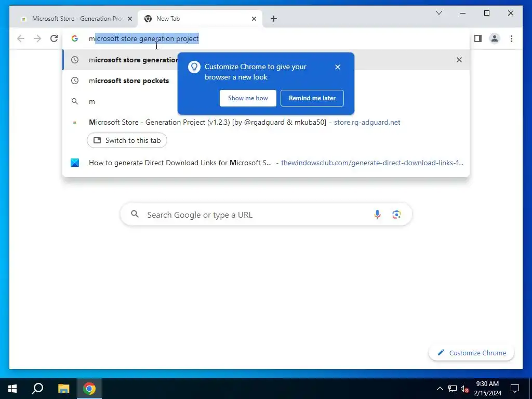Screen dimensions: 532x399
Task: Select the New Tab tab
Action: (200, 19)
